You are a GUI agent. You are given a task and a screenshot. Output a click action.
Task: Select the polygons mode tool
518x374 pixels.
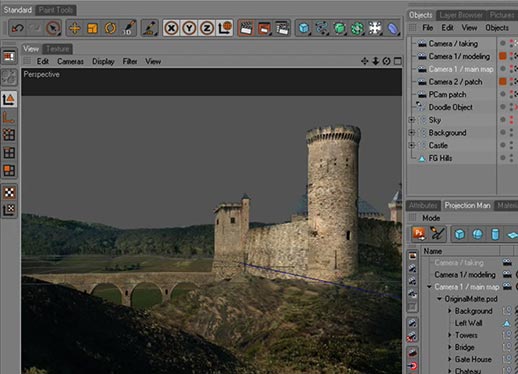pyautogui.click(x=9, y=170)
